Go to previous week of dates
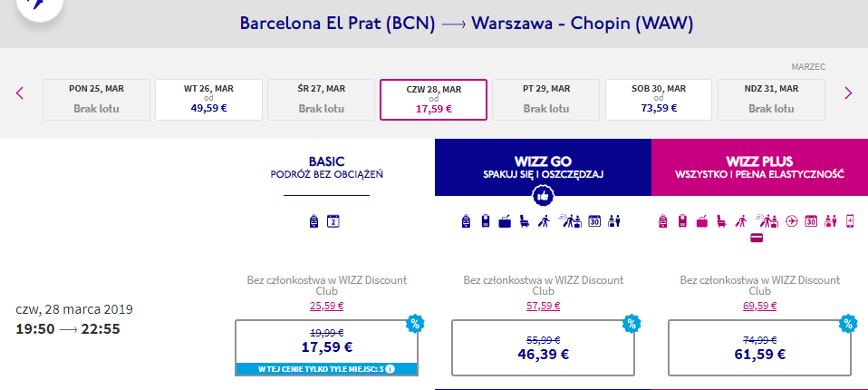The image size is (868, 390). click(x=20, y=93)
